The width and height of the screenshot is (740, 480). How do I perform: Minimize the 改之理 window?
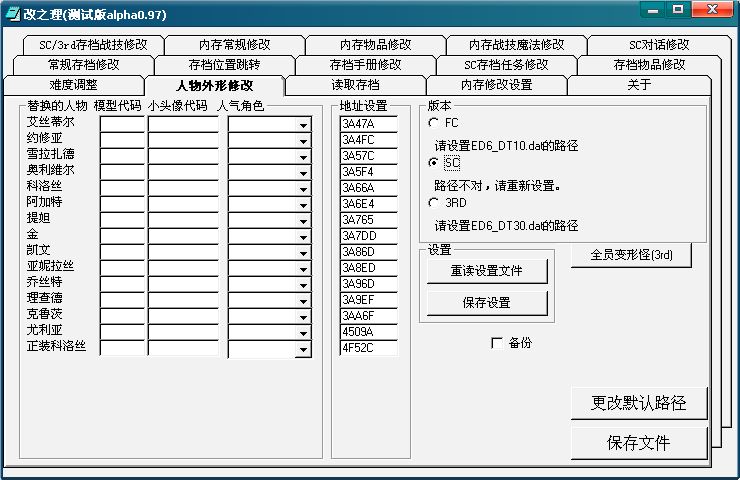(x=653, y=9)
